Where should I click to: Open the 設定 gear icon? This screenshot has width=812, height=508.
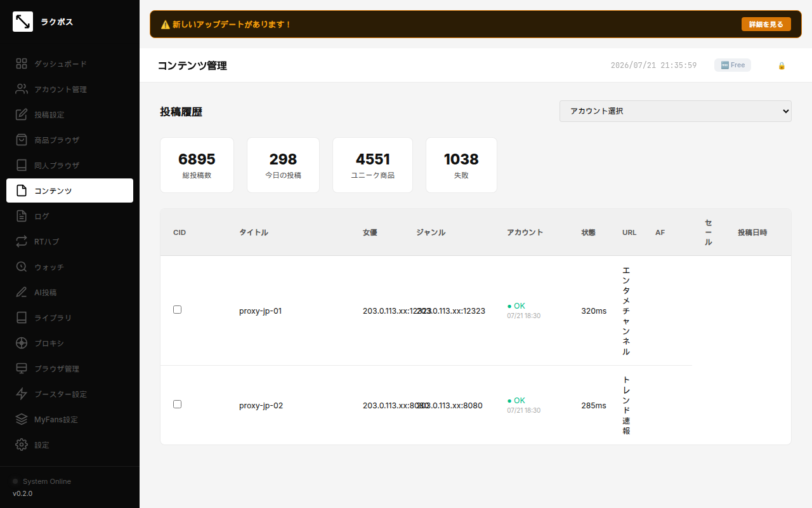pos(22,444)
